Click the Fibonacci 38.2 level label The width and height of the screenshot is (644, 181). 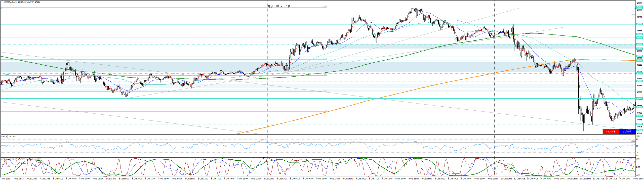click(325, 90)
